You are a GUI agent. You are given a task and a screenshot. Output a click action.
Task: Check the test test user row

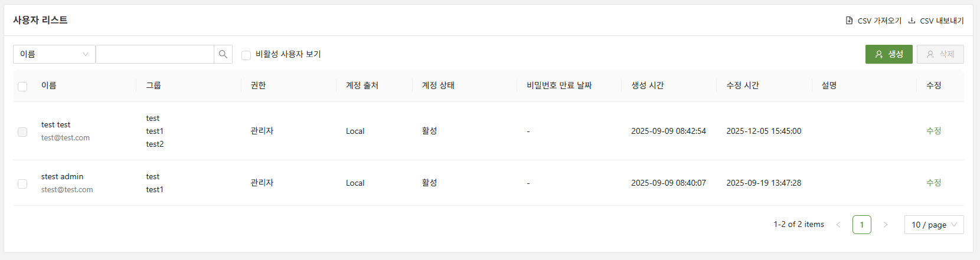tap(22, 131)
